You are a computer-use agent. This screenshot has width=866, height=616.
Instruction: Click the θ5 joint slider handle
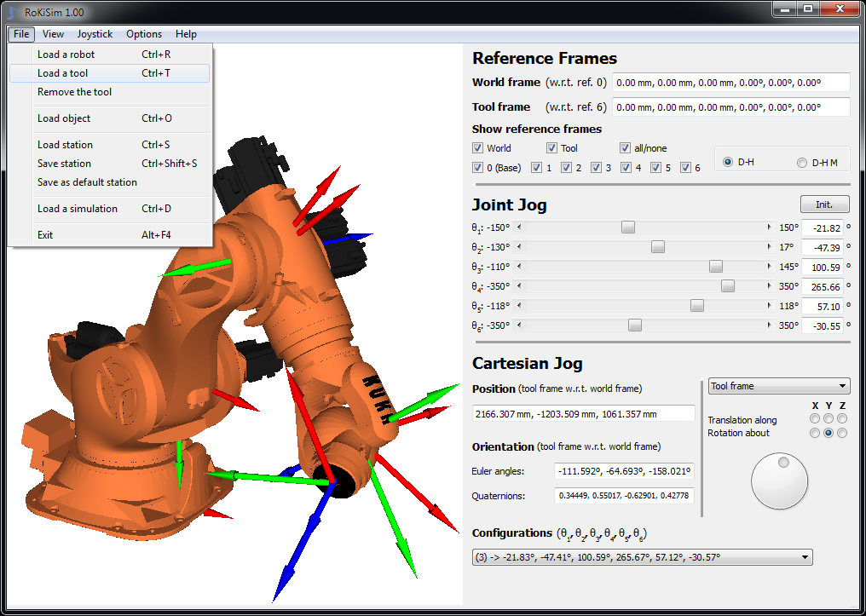[x=697, y=306]
